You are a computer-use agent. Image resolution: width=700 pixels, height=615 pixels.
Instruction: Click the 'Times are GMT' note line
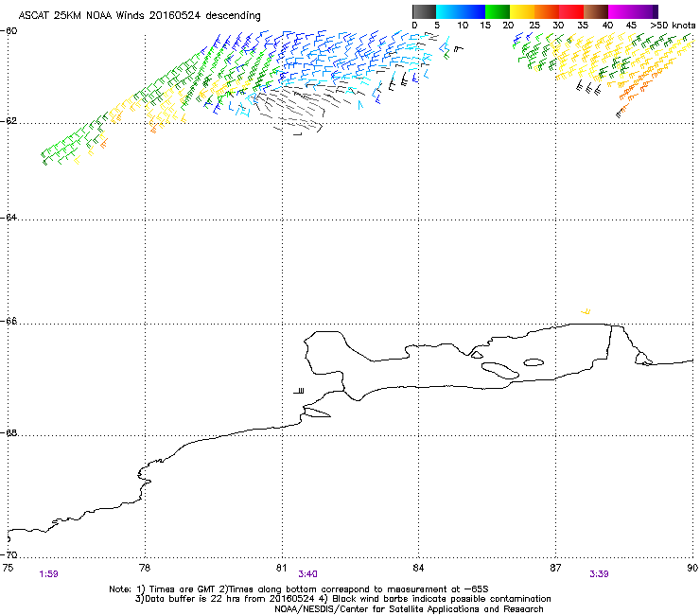tap(299, 589)
